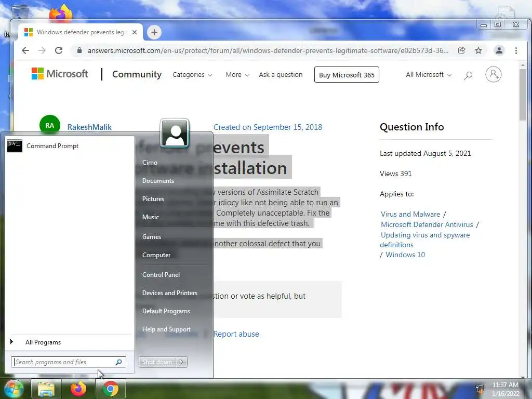
Task: Open Documents from Start menu
Action: [x=158, y=181]
